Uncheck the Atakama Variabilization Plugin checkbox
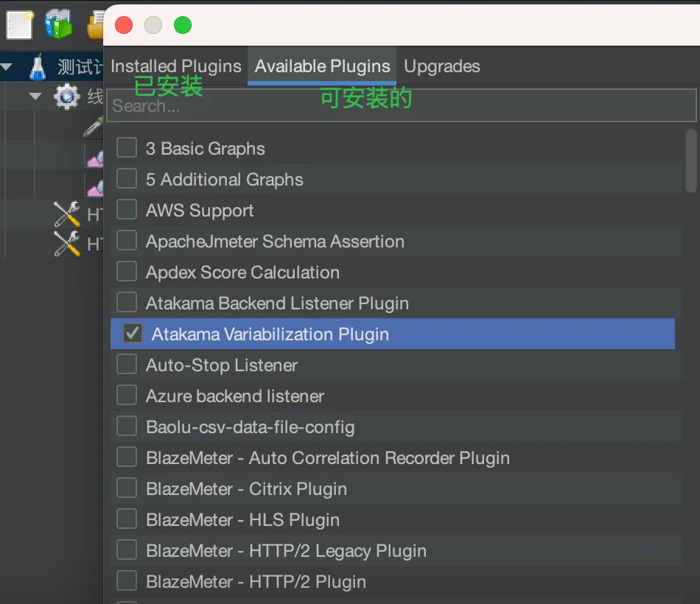 click(133, 334)
